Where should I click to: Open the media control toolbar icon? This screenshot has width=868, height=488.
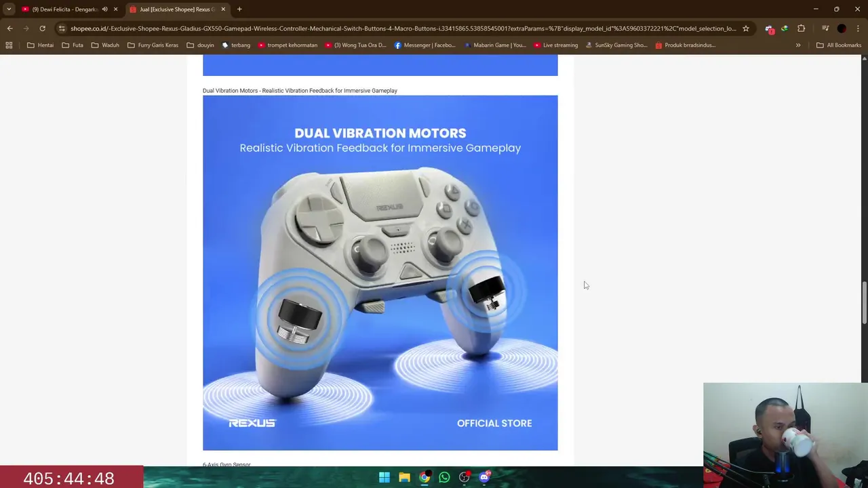pyautogui.click(x=825, y=28)
